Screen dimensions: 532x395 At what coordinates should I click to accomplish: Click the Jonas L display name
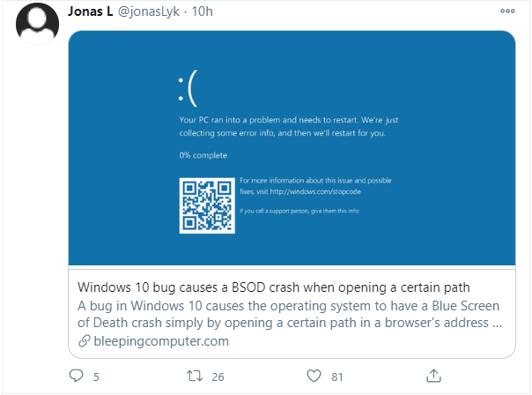(x=90, y=11)
